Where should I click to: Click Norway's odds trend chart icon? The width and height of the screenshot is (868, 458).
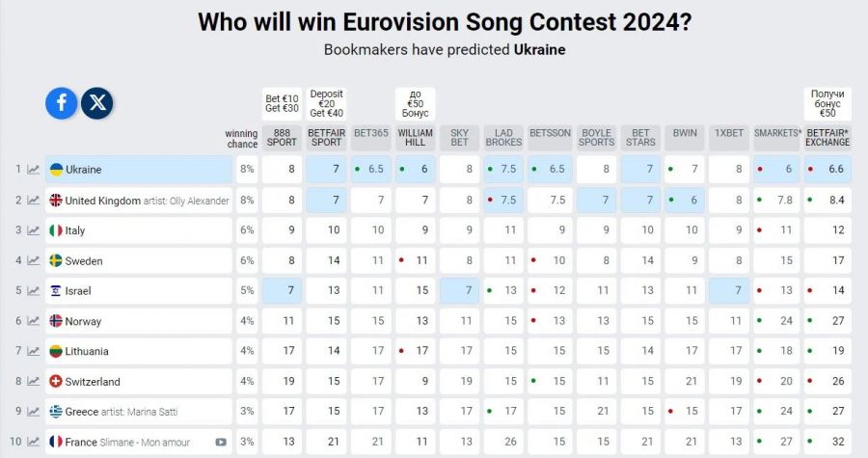coord(33,321)
